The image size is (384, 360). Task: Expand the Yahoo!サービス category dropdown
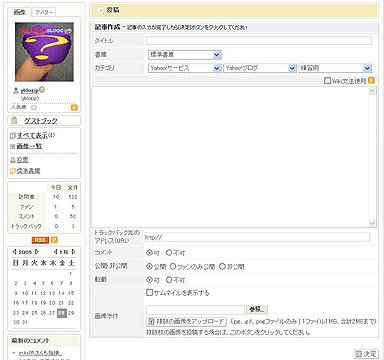coord(185,68)
